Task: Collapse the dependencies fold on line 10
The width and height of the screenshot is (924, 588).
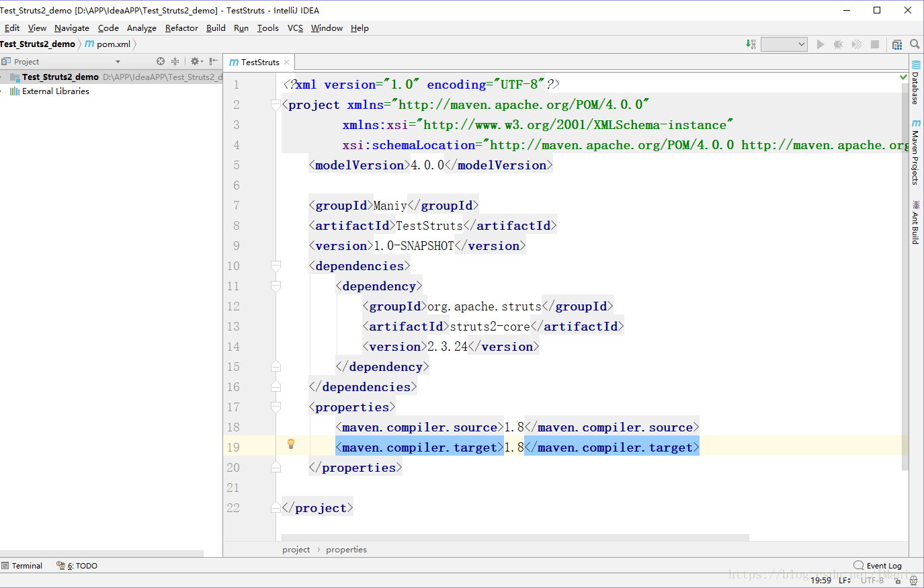Action: (276, 266)
